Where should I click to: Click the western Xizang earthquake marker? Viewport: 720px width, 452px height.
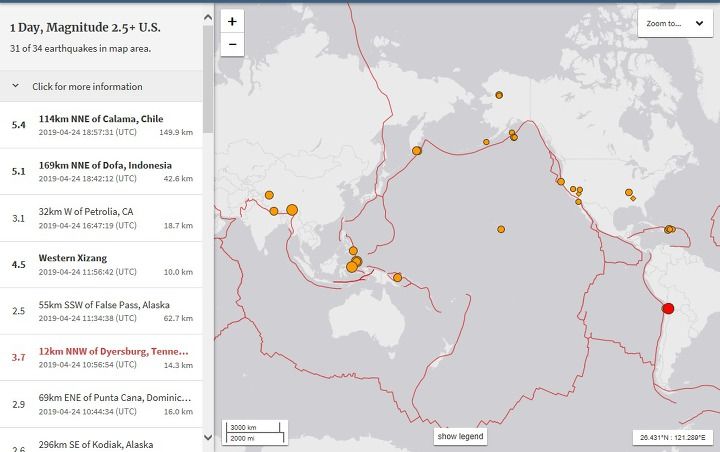(269, 195)
